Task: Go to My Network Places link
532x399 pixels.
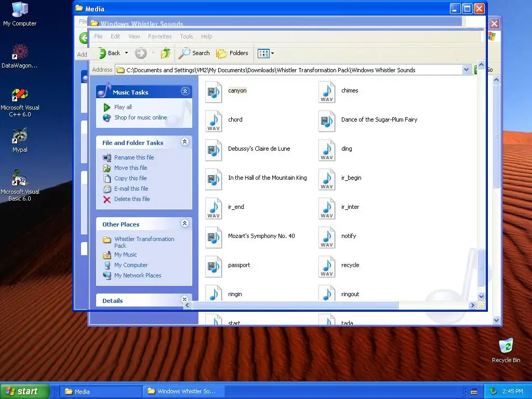Action: 137,275
